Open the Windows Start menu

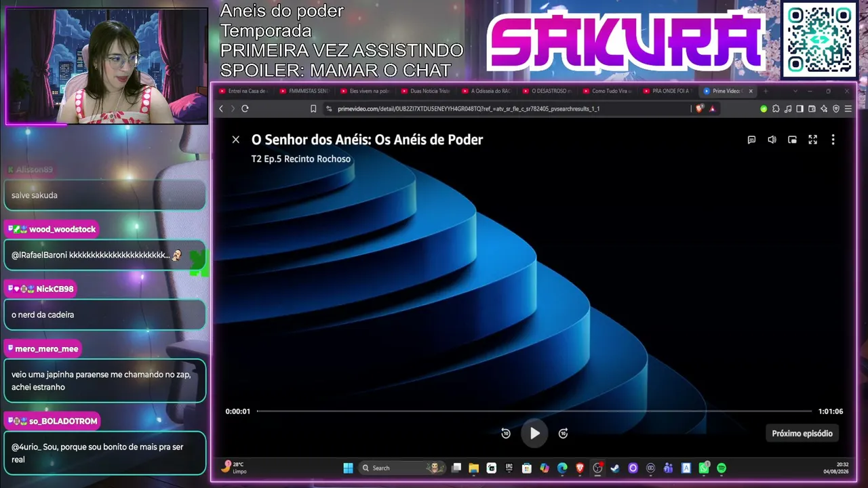[348, 468]
